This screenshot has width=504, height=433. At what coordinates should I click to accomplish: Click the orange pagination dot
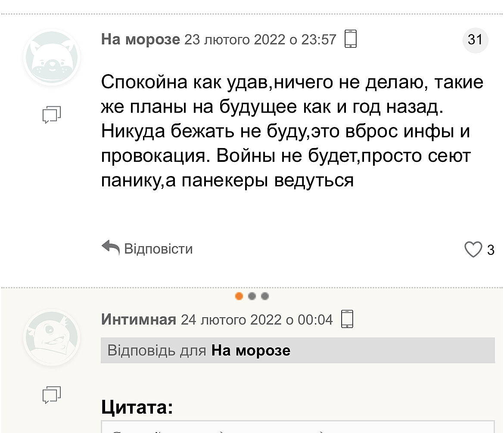[240, 296]
